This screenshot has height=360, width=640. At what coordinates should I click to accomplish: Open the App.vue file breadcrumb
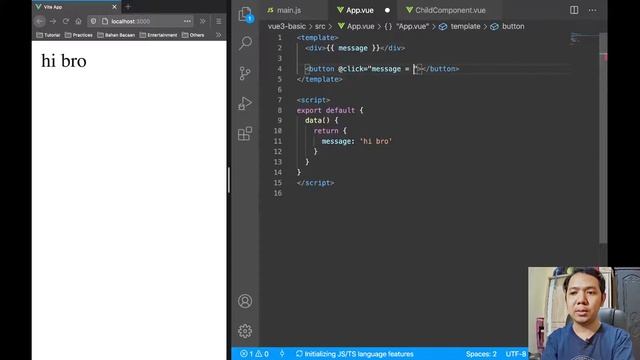tap(356, 27)
